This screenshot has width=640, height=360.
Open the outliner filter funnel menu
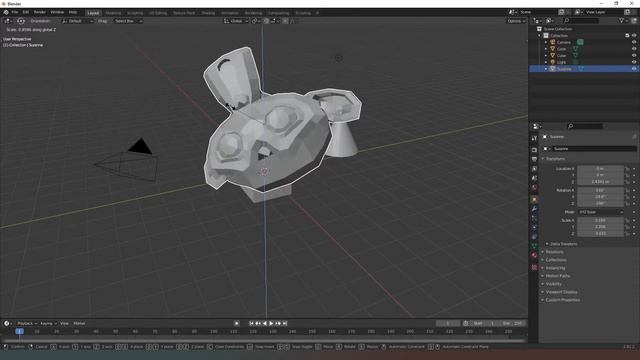[623, 20]
